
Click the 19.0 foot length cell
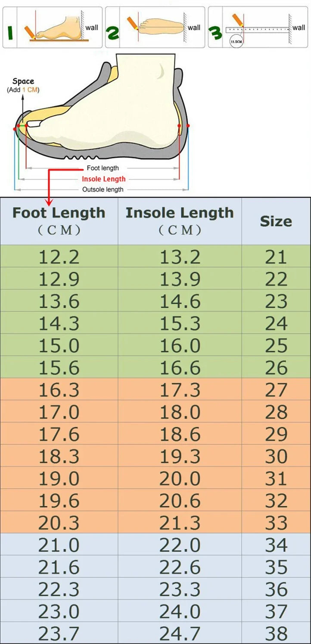[59, 479]
